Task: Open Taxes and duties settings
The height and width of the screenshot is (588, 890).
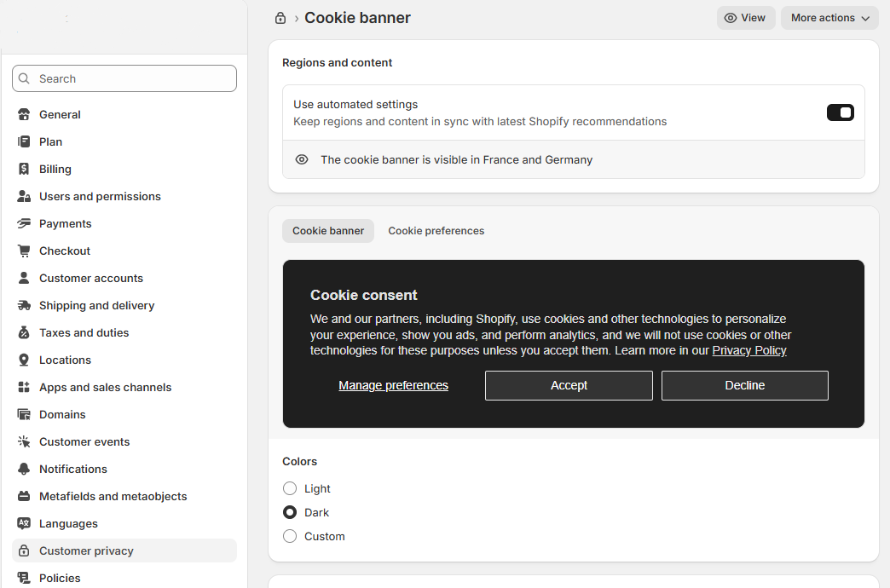Action: pos(124,332)
